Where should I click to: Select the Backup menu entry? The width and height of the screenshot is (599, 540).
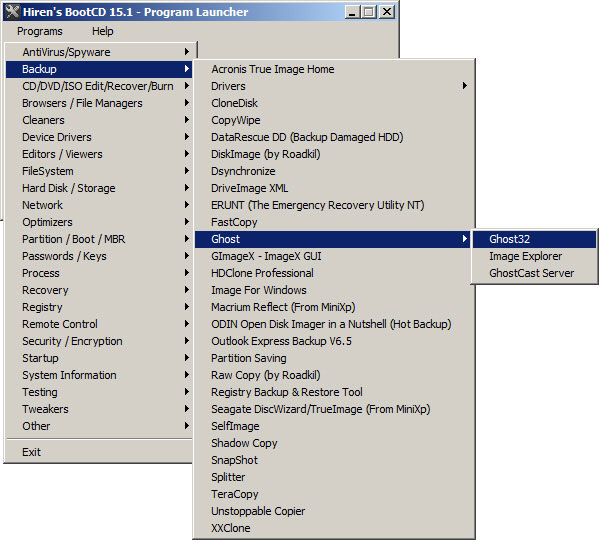[x=99, y=69]
